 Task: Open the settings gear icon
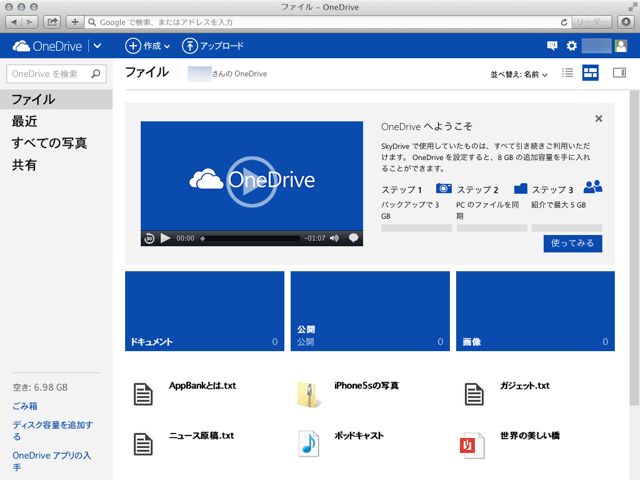click(x=571, y=46)
